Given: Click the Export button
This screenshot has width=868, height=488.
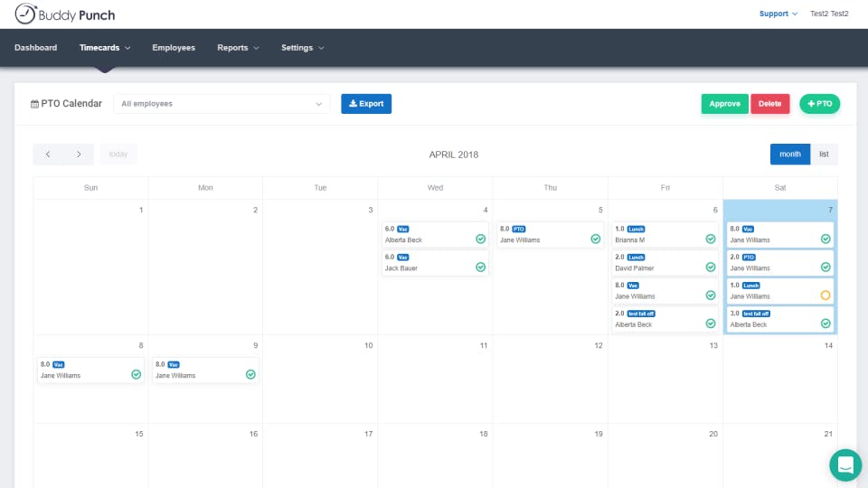Looking at the screenshot, I should (x=366, y=104).
